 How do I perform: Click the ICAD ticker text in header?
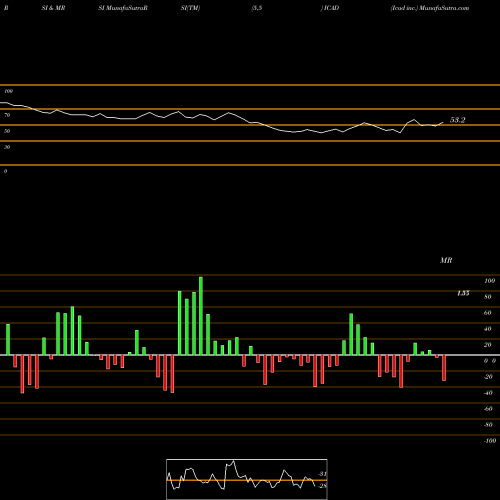point(331,8)
